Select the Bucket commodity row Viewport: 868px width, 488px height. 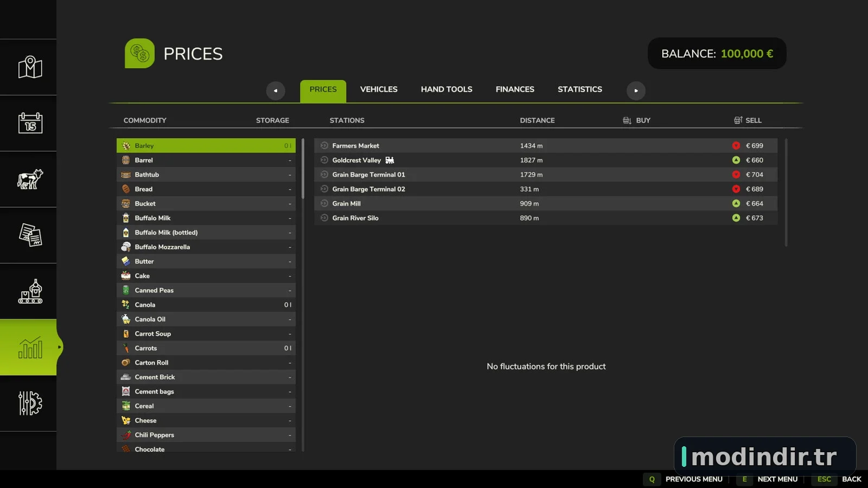206,203
